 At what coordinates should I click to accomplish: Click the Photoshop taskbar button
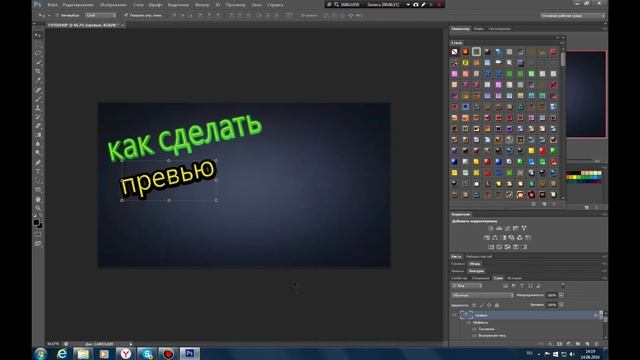pos(189,353)
